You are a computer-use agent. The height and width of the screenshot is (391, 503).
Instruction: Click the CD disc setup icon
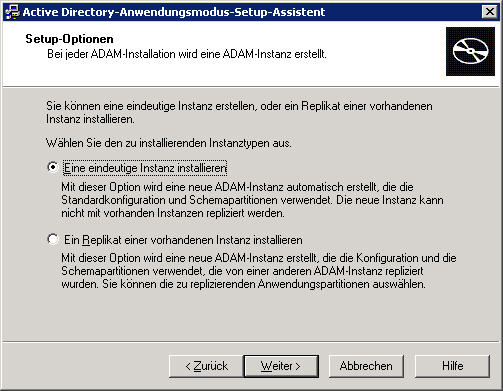(x=470, y=51)
